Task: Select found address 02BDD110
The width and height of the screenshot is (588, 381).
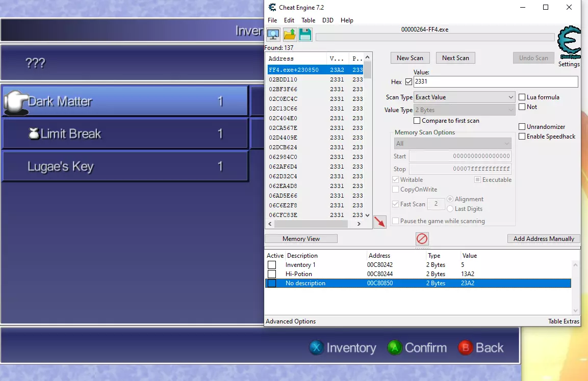Action: [315, 79]
